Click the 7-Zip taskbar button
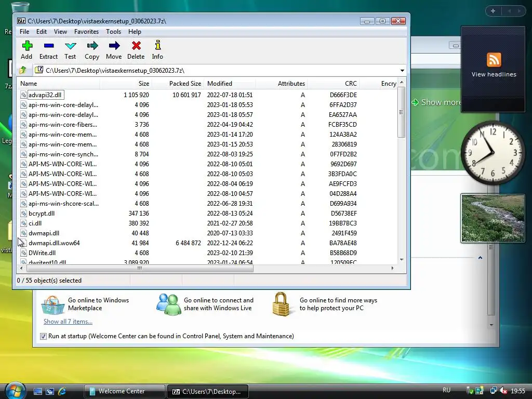The image size is (532, 399). tap(208, 391)
